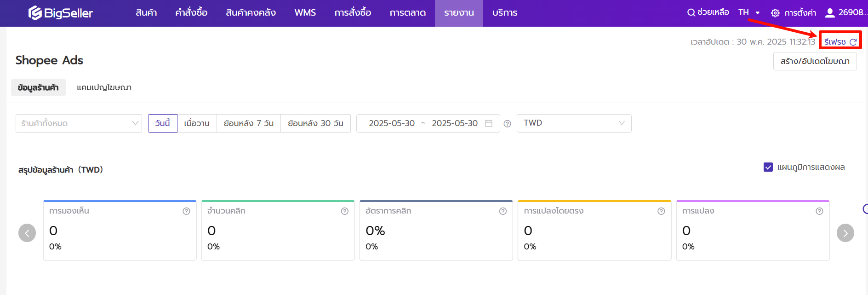
Task: Show info for จำนวนคลิก card
Action: pos(345,211)
